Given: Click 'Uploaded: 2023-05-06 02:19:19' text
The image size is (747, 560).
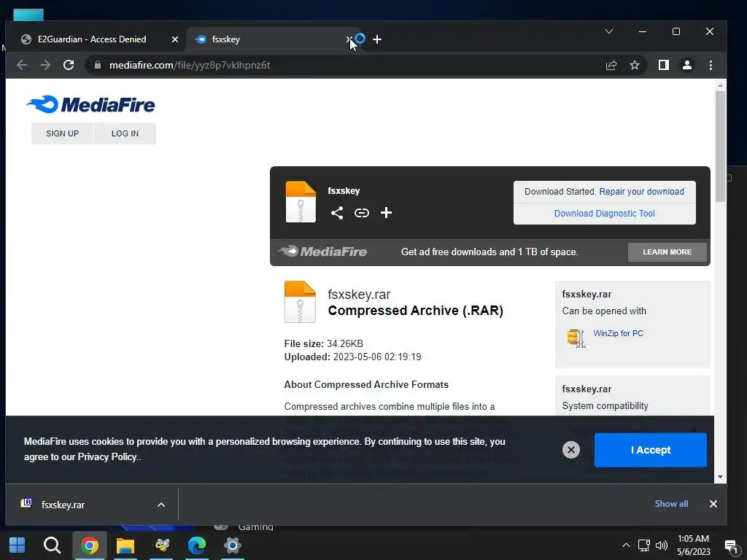Looking at the screenshot, I should tap(352, 357).
